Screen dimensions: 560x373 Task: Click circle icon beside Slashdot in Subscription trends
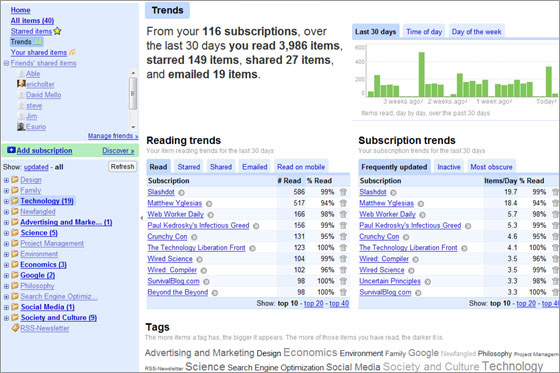[393, 193]
